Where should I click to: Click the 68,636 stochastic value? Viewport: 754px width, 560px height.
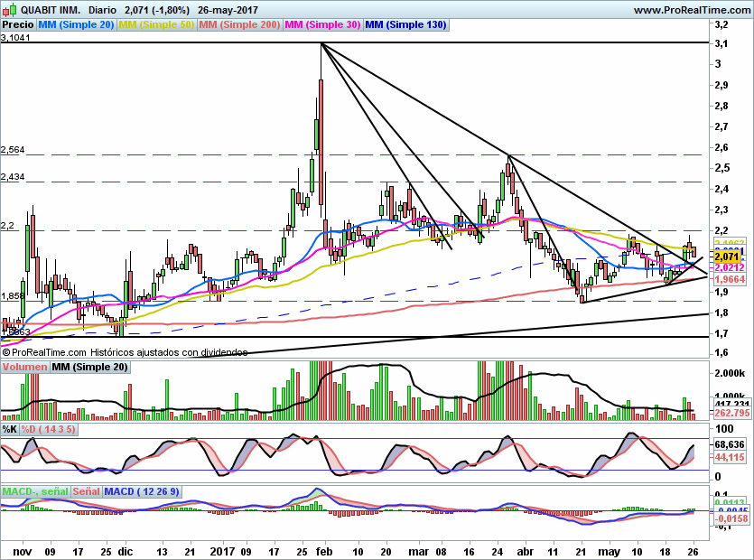[730, 444]
